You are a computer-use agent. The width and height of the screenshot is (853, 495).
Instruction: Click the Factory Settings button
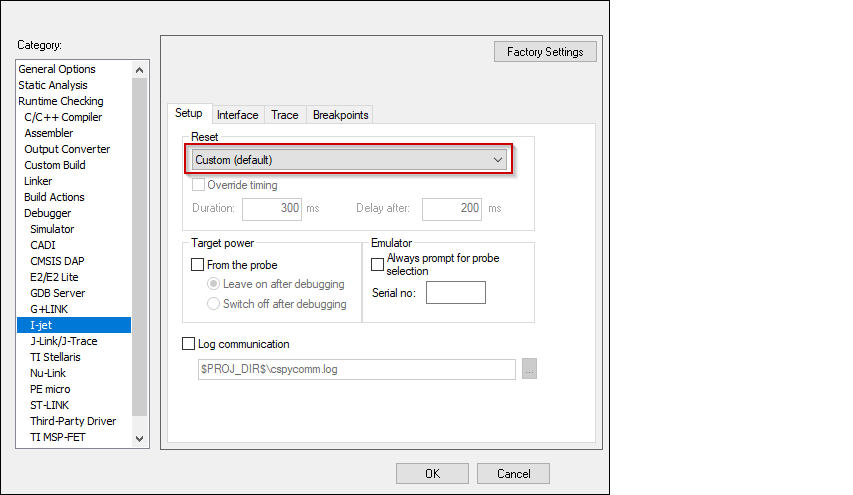click(x=545, y=52)
